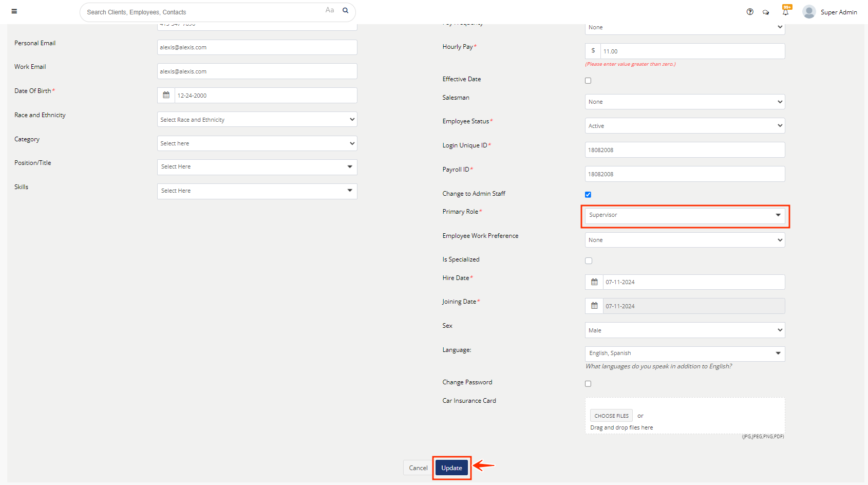Viewport: 868px width, 485px height.
Task: Uncheck the Change to Admin Staff checkbox
Action: pyautogui.click(x=588, y=195)
